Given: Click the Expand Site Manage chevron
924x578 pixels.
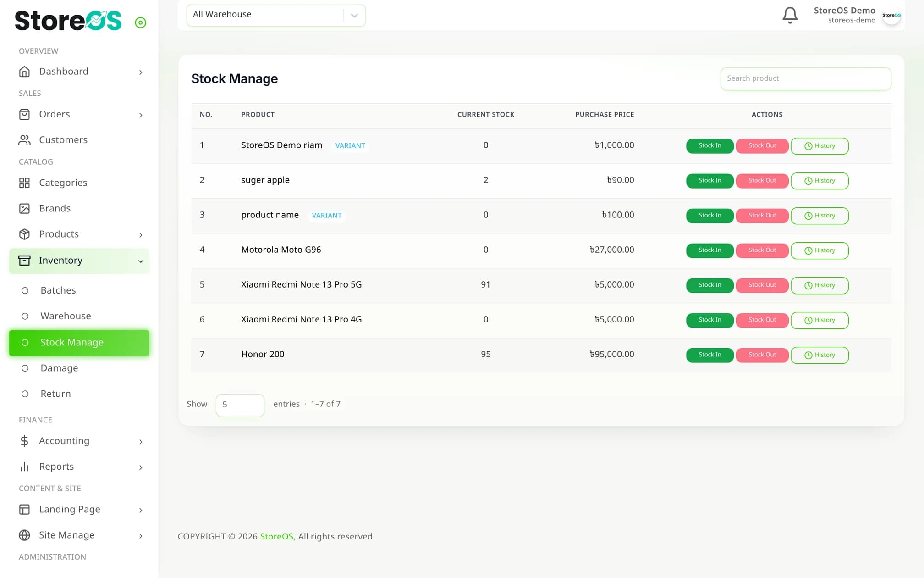Looking at the screenshot, I should [141, 536].
